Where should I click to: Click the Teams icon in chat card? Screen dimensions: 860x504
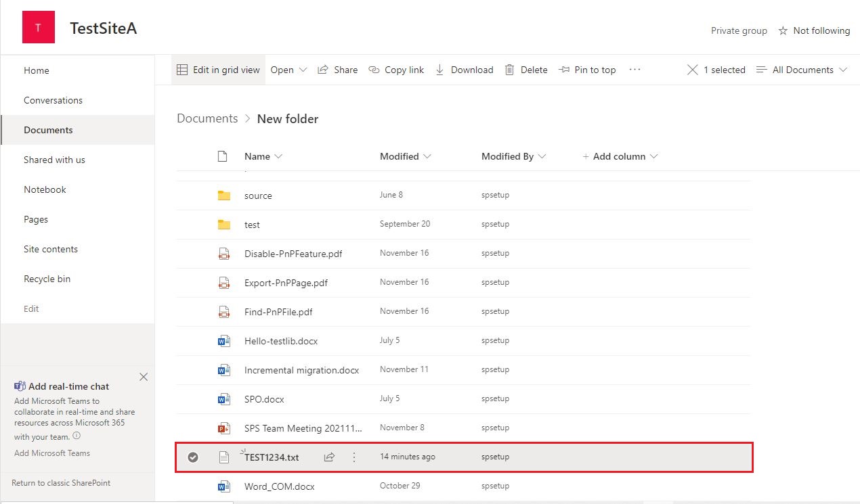point(20,386)
